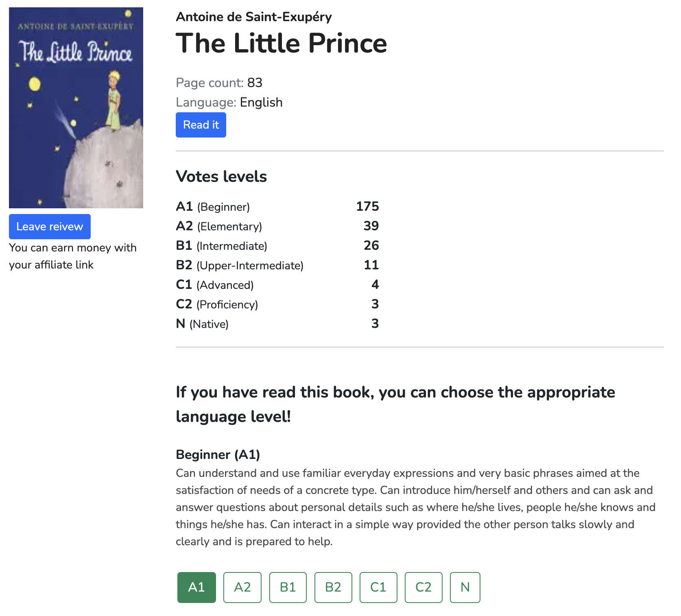Click the Read it button
This screenshot has height=616, width=681.
tap(201, 125)
